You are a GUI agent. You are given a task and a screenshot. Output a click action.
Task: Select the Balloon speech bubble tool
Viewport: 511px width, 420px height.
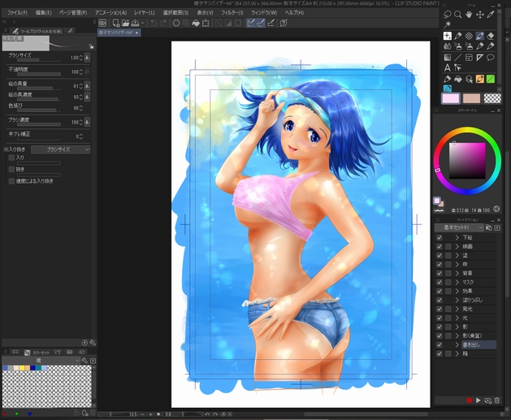(491, 58)
